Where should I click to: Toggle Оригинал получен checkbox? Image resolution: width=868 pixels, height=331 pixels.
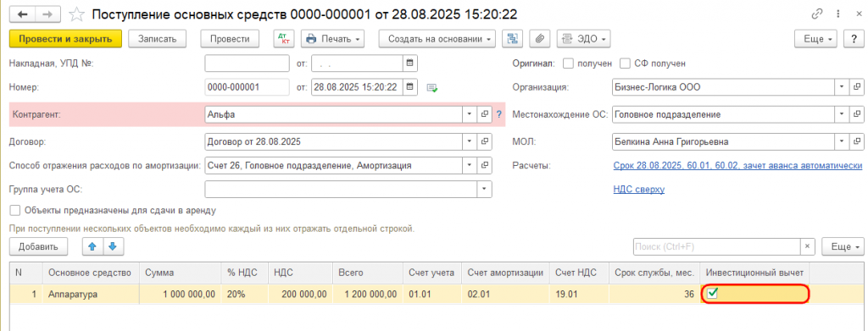coord(568,63)
